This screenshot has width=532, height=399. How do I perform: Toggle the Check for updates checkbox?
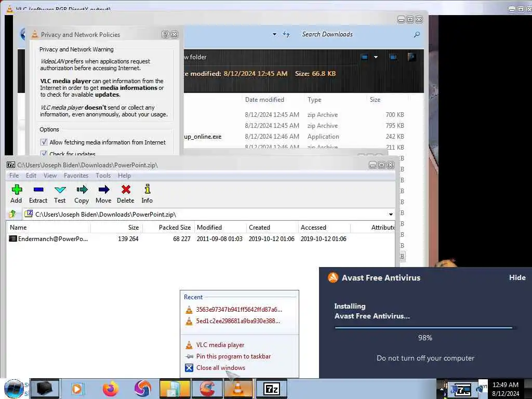point(44,153)
